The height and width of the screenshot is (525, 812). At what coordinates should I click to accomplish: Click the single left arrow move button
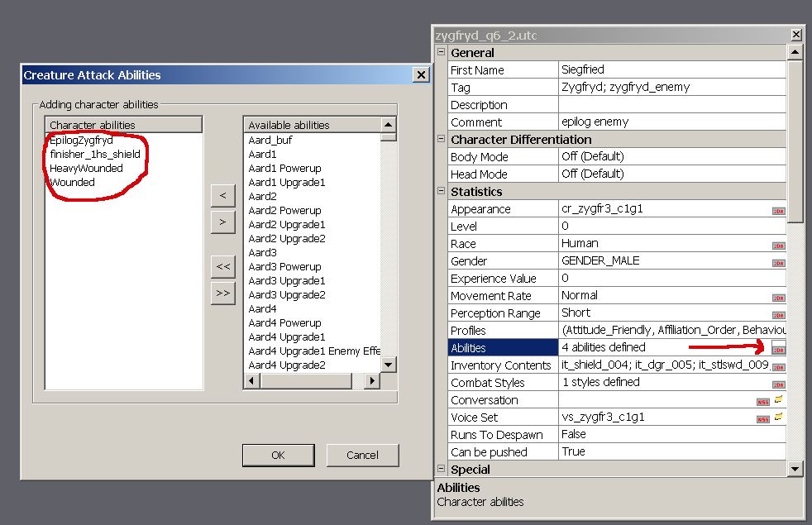tap(222, 195)
